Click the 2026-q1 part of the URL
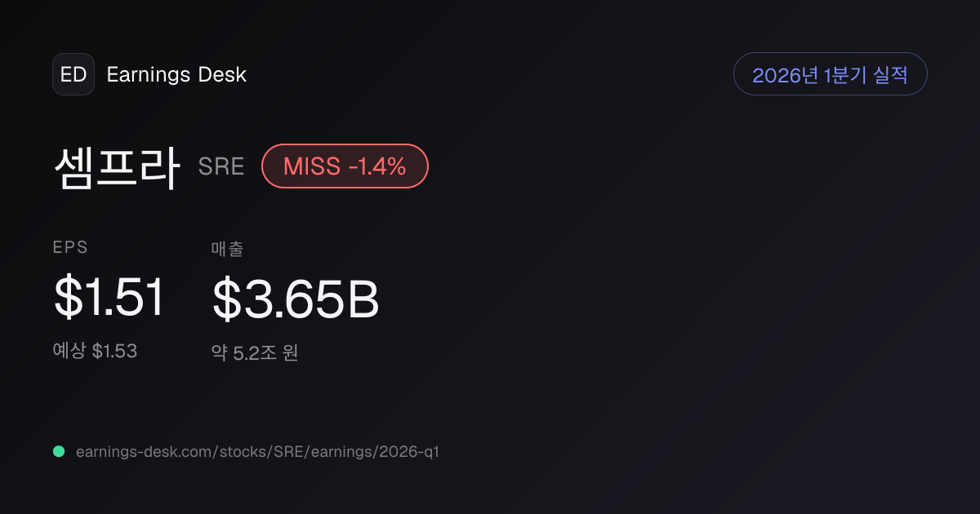Viewport: 980px width, 514px height. click(409, 451)
